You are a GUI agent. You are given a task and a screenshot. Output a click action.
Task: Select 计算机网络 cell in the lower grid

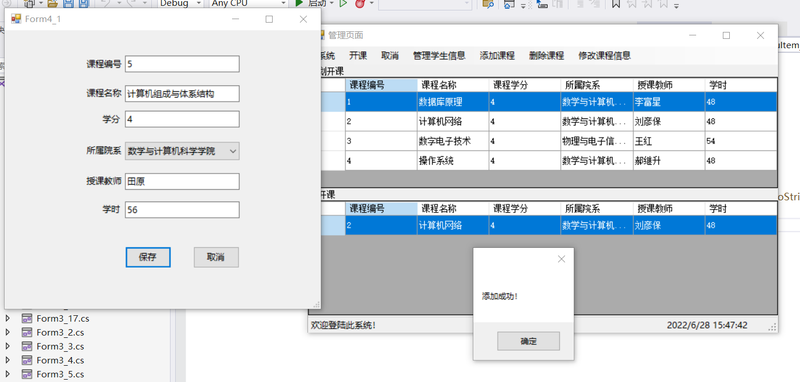point(453,225)
